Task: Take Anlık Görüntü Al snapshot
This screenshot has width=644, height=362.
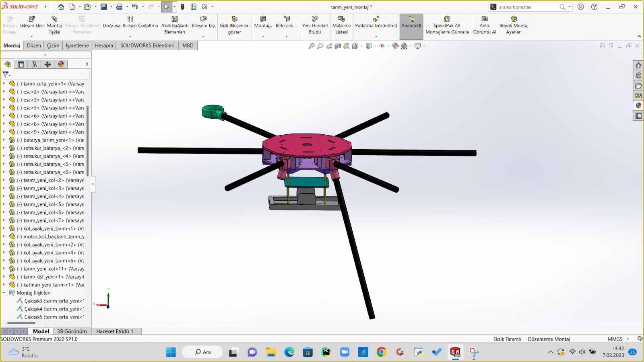Action: tap(485, 25)
